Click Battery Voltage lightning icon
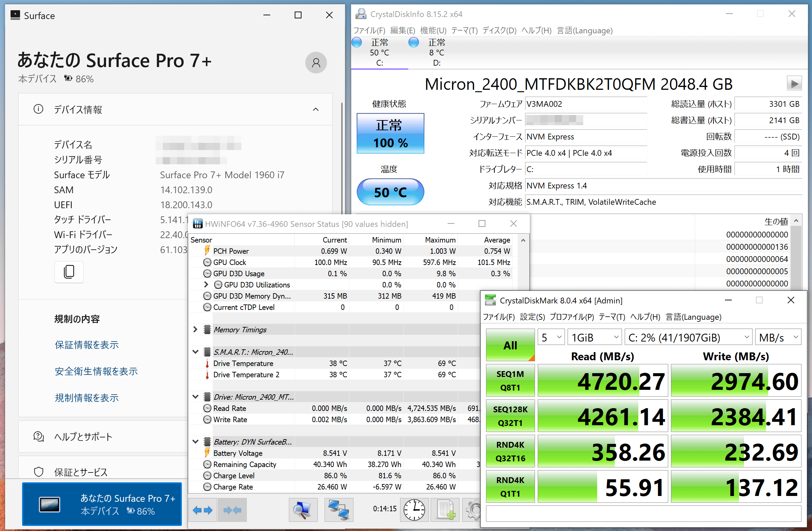This screenshot has width=812, height=531. click(x=207, y=453)
